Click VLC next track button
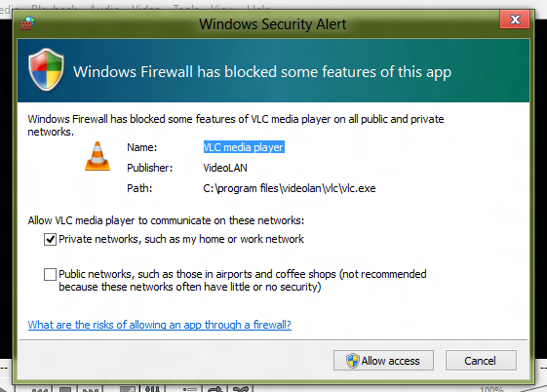The height and width of the screenshot is (392, 547). coord(91,388)
